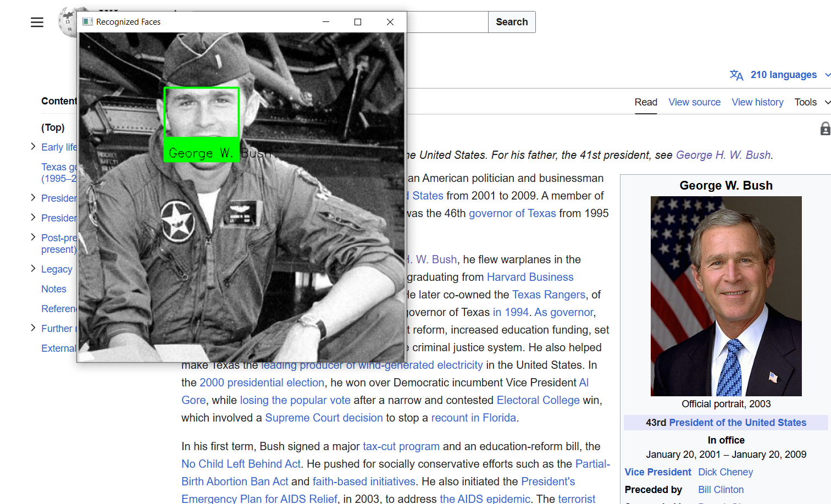Screen dimensions: 831x504
Task: Select the Read tab
Action: click(x=646, y=102)
